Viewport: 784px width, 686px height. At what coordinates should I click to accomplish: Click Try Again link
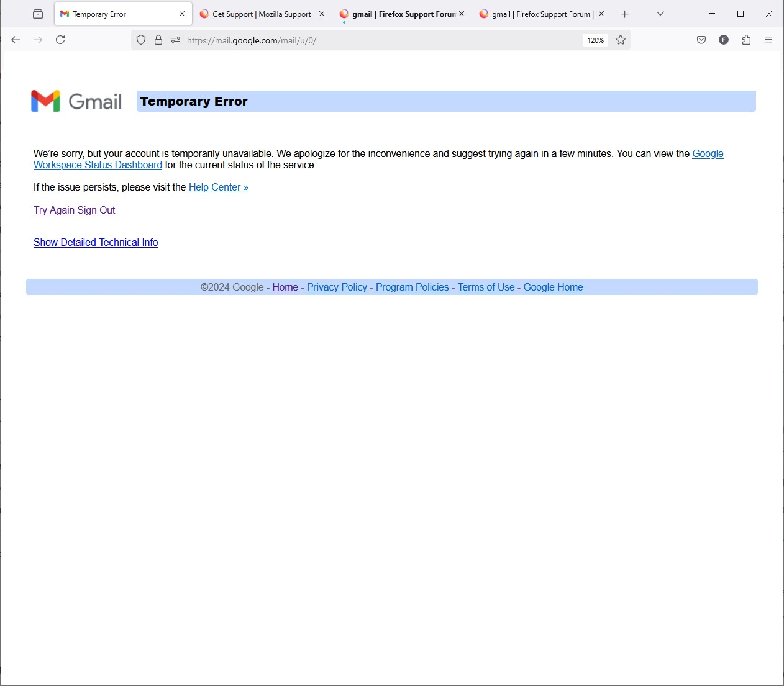tap(54, 210)
